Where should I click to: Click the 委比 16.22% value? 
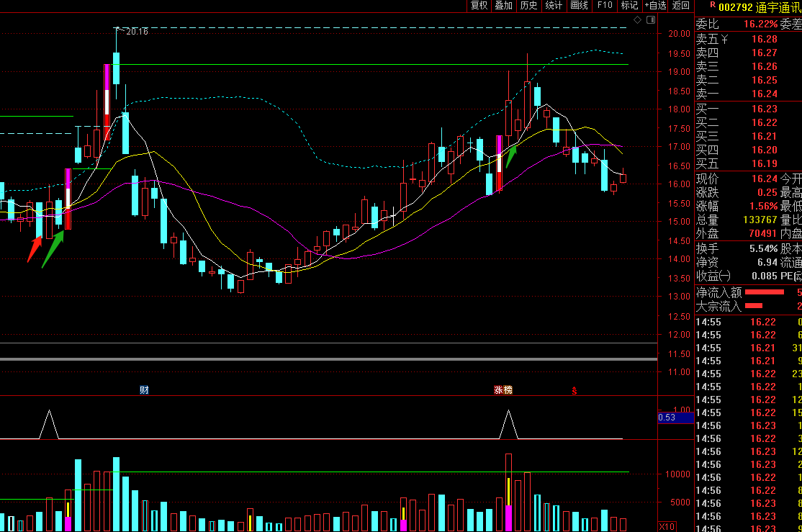pyautogui.click(x=760, y=24)
